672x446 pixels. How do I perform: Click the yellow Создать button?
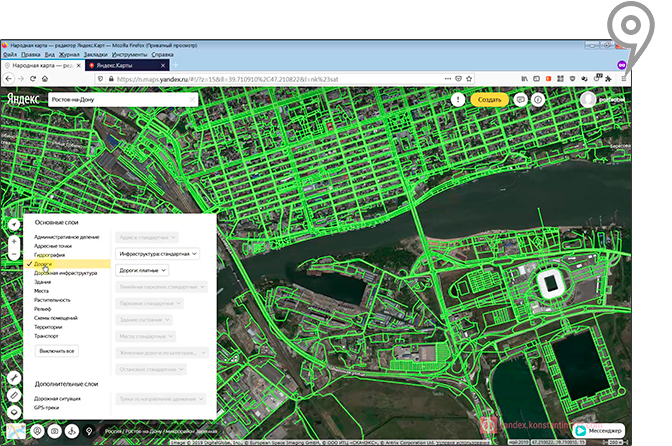pyautogui.click(x=489, y=100)
